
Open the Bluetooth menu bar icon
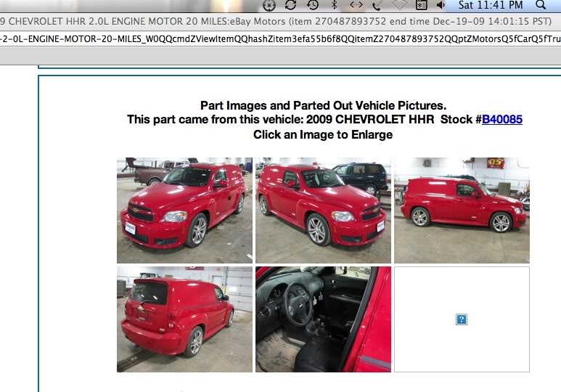(x=334, y=4)
